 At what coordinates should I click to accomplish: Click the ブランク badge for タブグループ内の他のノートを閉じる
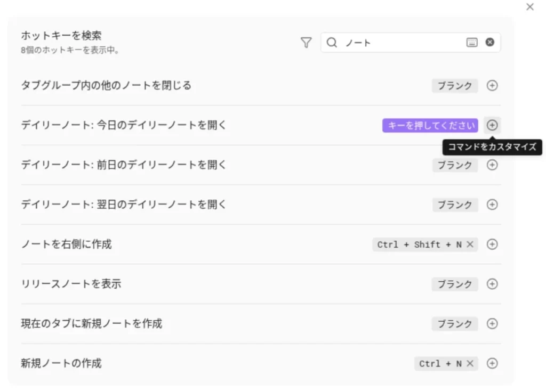point(454,85)
